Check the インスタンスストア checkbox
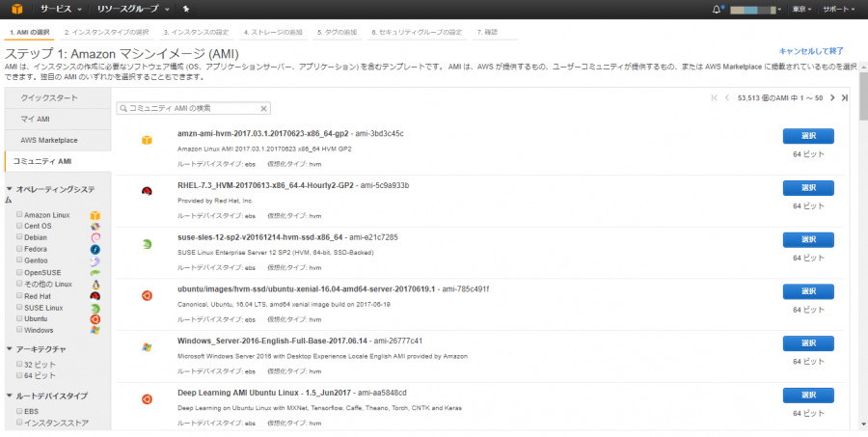Image resolution: width=868 pixels, height=437 pixels. coord(19,422)
